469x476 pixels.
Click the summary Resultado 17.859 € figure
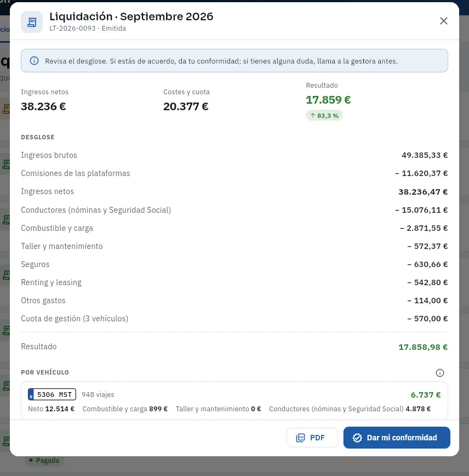click(328, 100)
